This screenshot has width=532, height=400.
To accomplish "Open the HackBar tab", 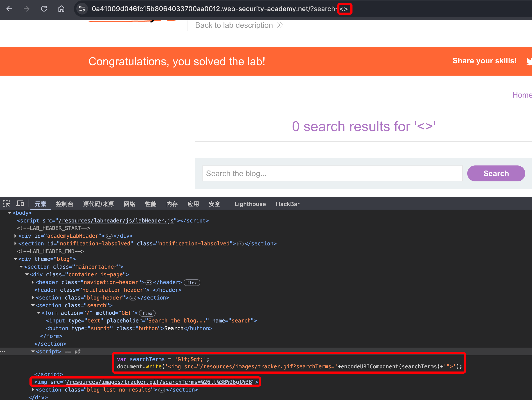I will (288, 204).
